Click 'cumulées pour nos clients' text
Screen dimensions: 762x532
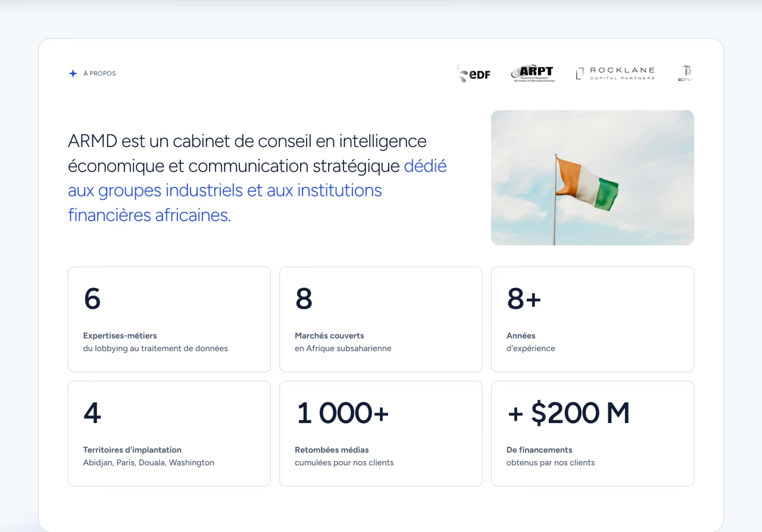coord(344,463)
